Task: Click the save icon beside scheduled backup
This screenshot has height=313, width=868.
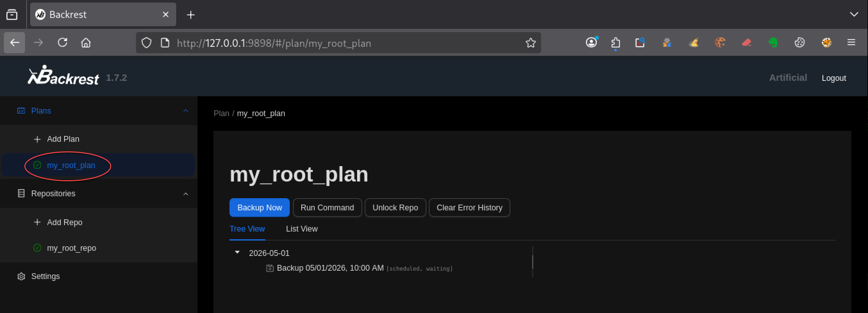Action: (270, 268)
